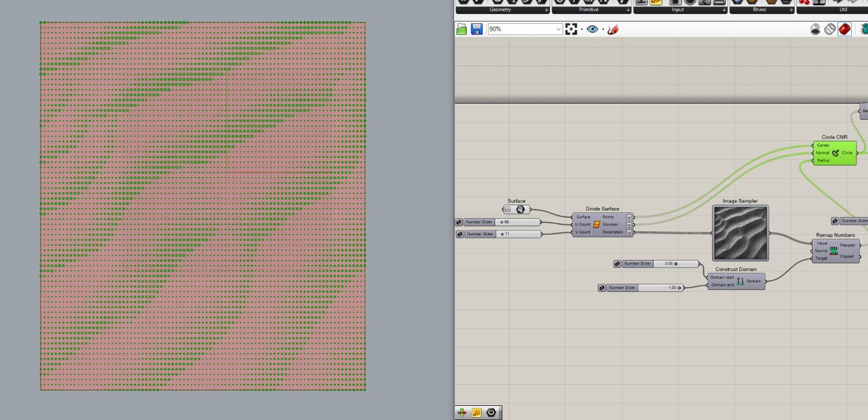The width and height of the screenshot is (868, 420).
Task: Click the Geometry panel label
Action: [500, 10]
